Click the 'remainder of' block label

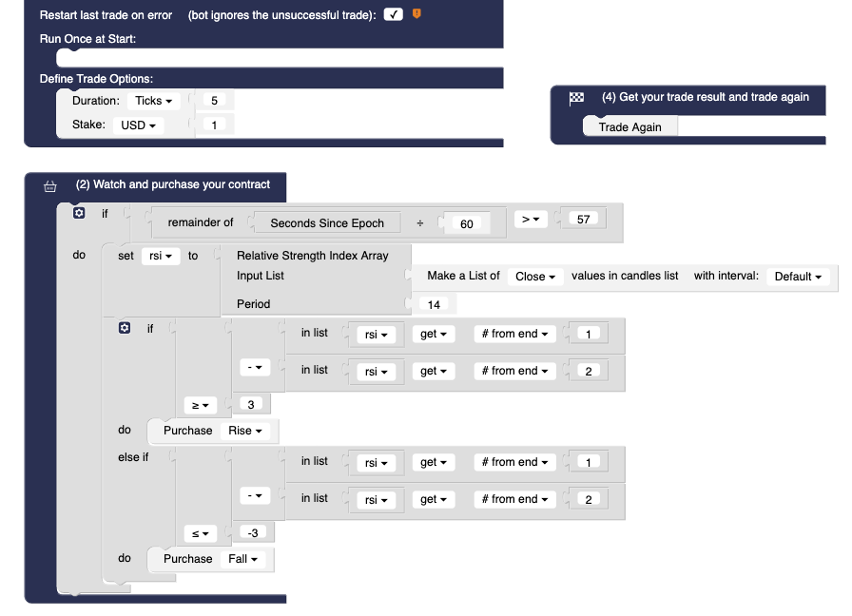pos(201,222)
